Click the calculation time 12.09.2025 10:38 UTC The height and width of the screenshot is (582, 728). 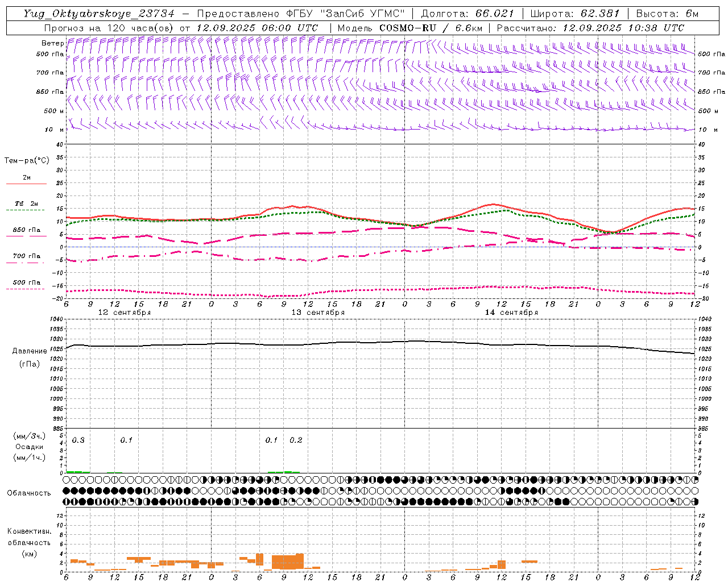coord(623,28)
